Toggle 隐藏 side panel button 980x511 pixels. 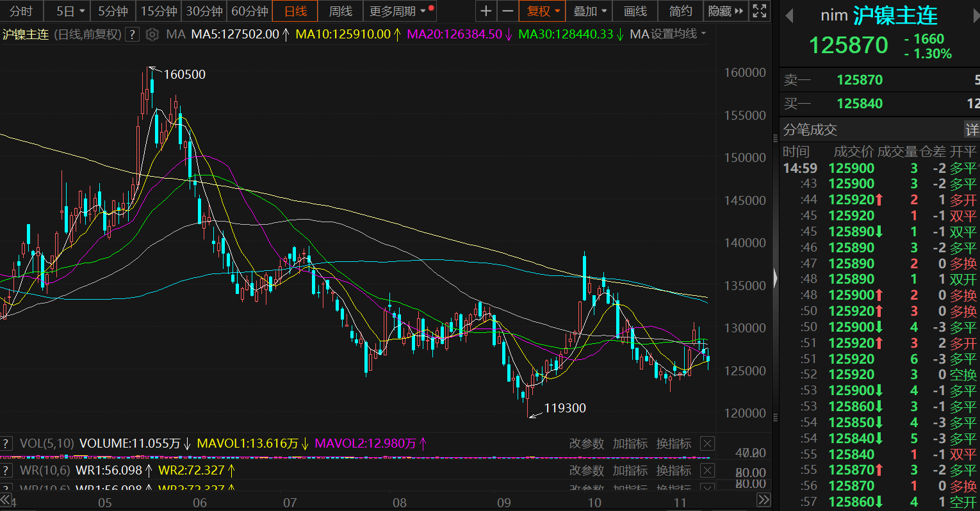[725, 11]
